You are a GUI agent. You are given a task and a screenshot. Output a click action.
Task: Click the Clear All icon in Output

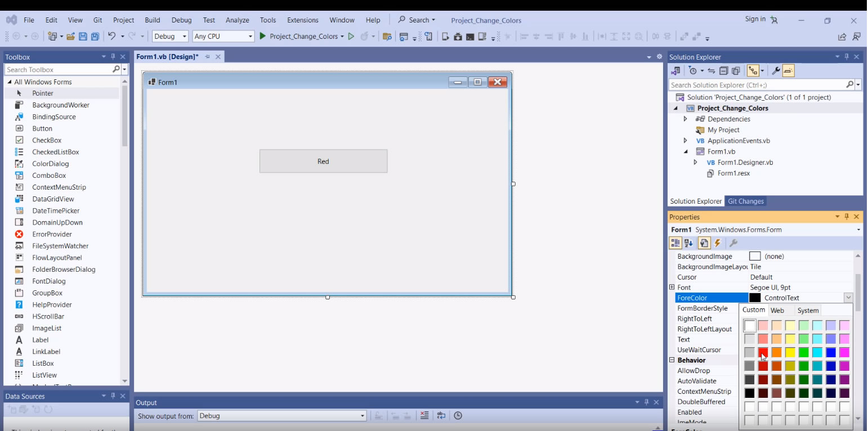424,416
